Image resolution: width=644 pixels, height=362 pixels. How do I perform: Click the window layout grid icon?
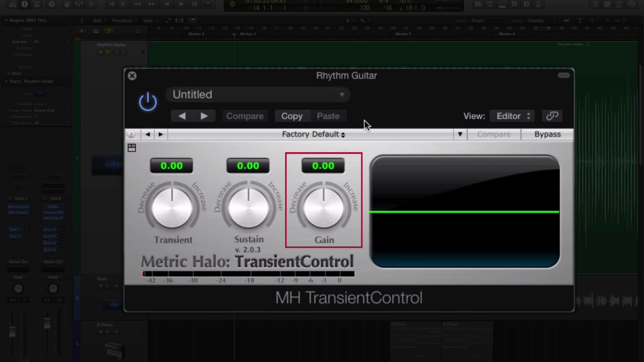132,148
